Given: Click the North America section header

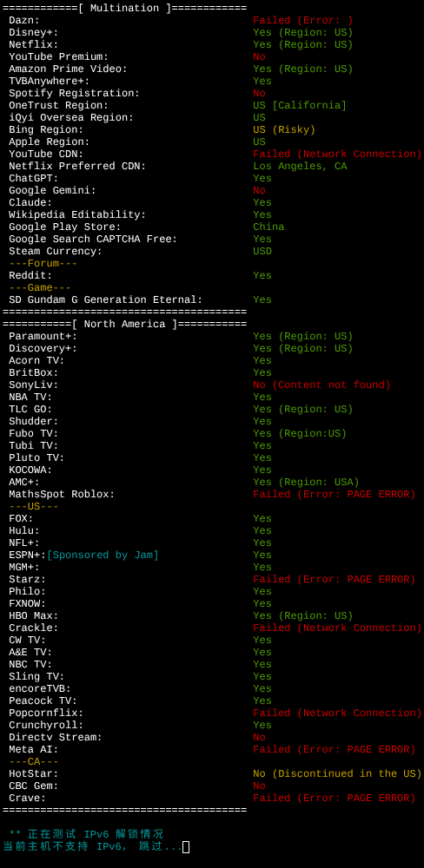Looking at the screenshot, I should pos(125,325).
